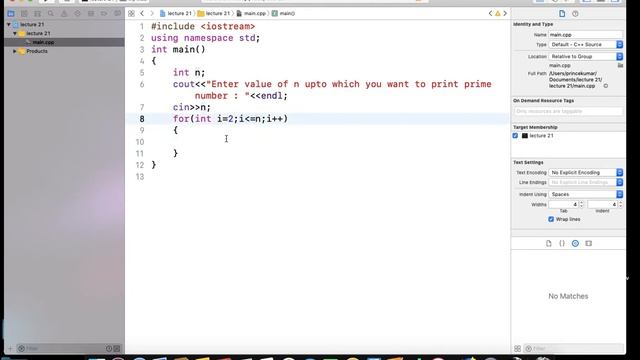Click the On Demand Resource Tags field

[x=568, y=111]
